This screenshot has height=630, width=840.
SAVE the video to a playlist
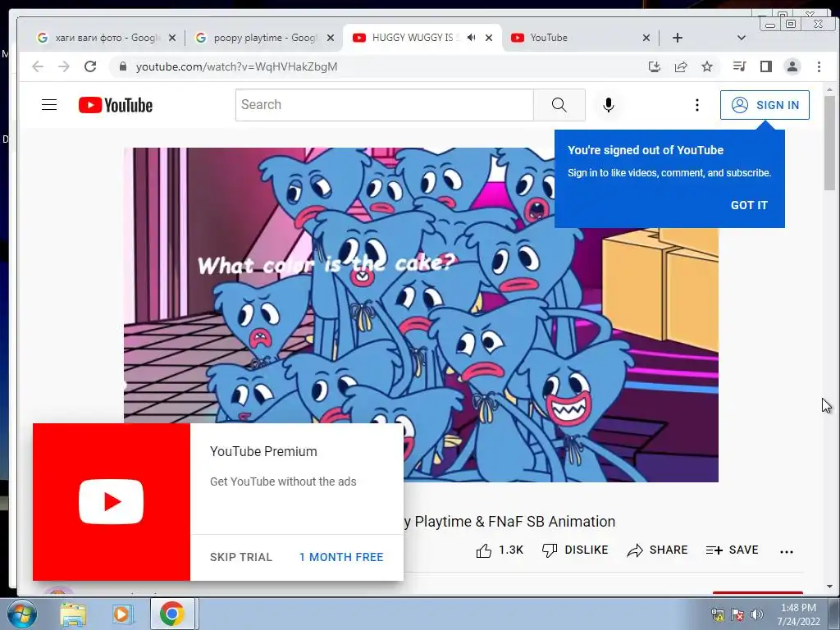point(732,550)
